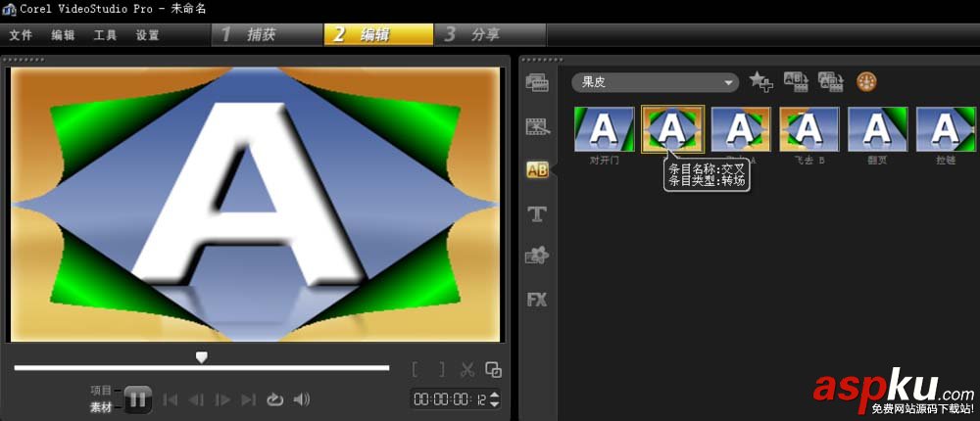Click the Mark-out right bracket icon
The image size is (980, 421).
point(441,369)
